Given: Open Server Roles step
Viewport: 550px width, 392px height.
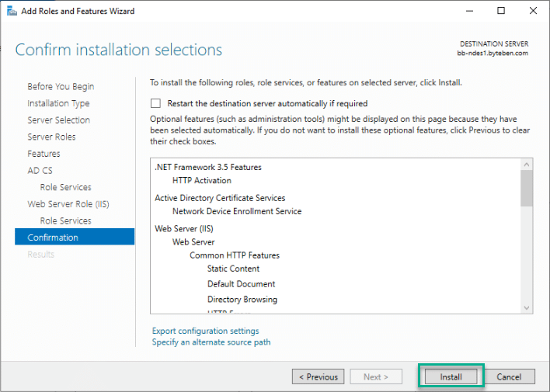Looking at the screenshot, I should tap(51, 137).
